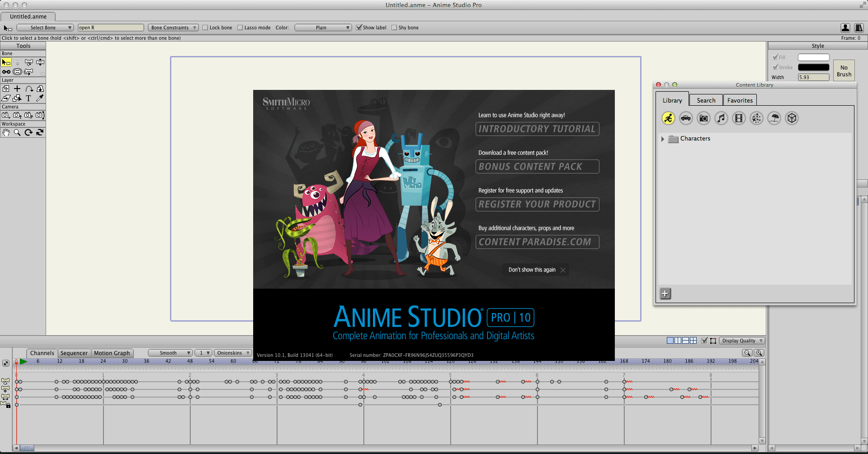This screenshot has height=454, width=868.
Task: Choose the Zoom Workspace magnifier tool
Action: pyautogui.click(x=18, y=132)
